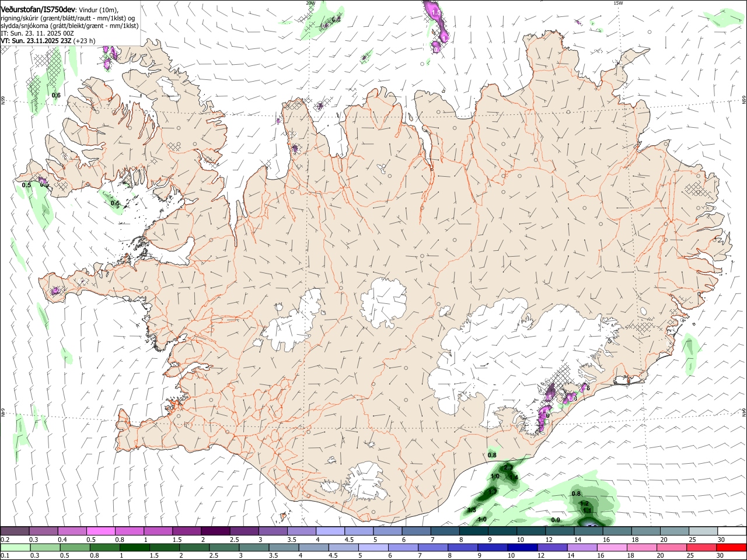Pick the bright red 30 rain-scale swatch
Image resolution: width=747 pixels, height=560 pixels.
pyautogui.click(x=731, y=547)
